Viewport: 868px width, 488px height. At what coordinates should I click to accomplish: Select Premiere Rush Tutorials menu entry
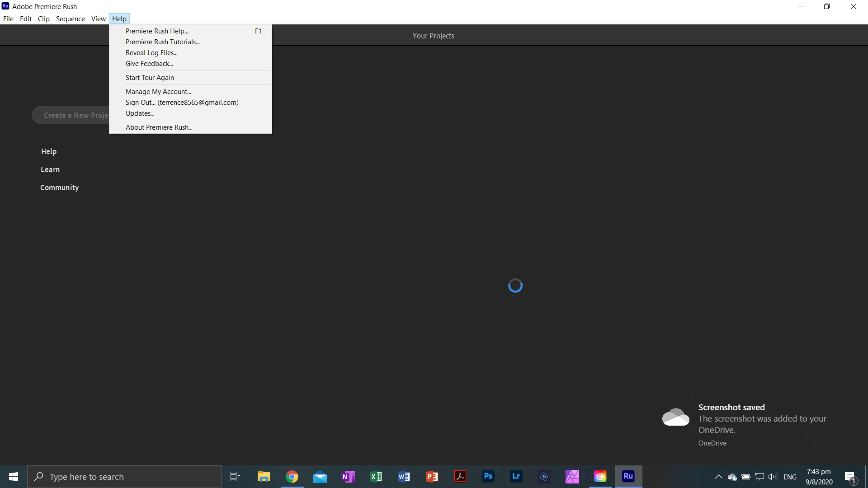tap(163, 42)
